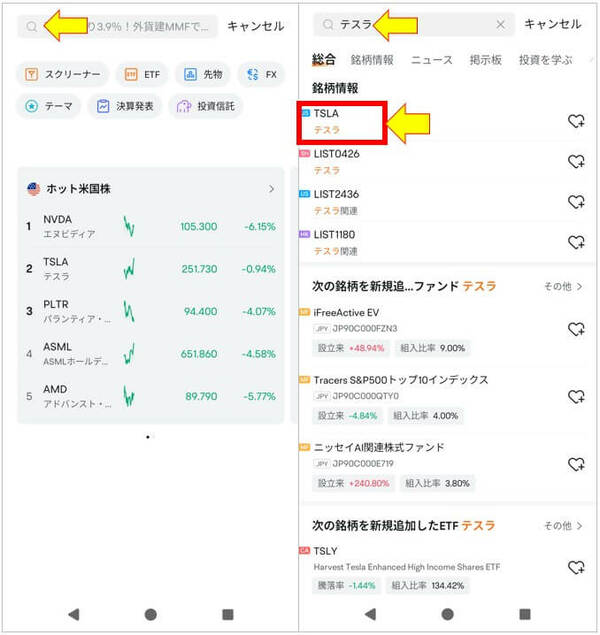Open the 投資信託 mutual fund shortcut
The height and width of the screenshot is (635, 600).
(x=206, y=107)
